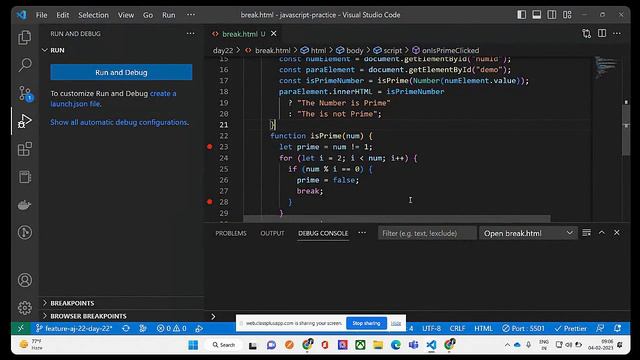
Task: Toggle breakpoint on line 28
Action: pos(210,202)
